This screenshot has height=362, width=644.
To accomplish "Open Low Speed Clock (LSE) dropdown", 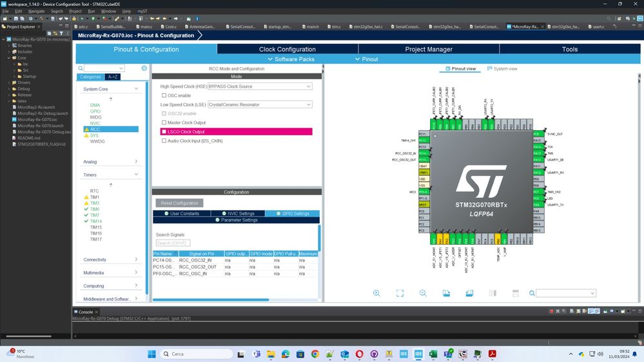I will [260, 104].
